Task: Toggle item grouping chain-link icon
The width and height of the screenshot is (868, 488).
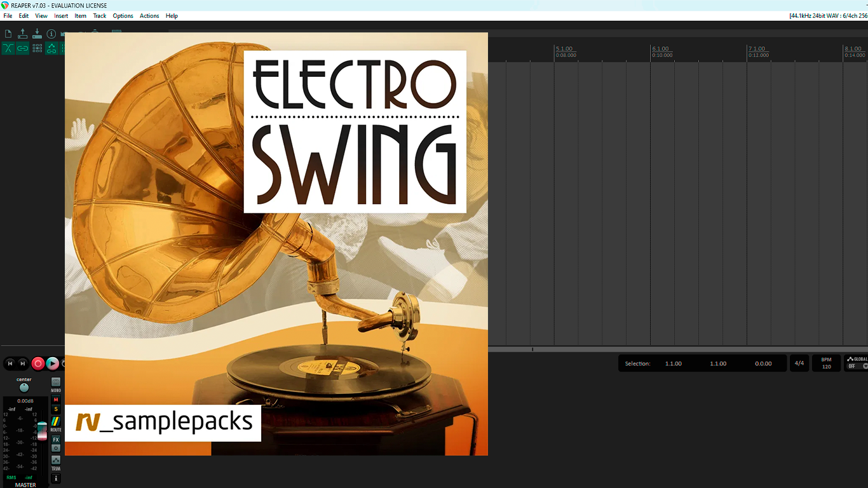Action: 23,48
